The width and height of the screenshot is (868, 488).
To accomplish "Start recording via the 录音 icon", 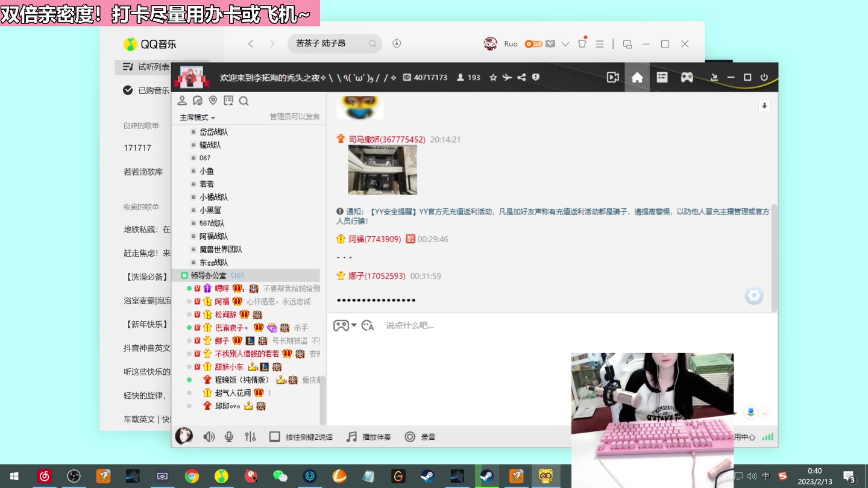I will (410, 436).
